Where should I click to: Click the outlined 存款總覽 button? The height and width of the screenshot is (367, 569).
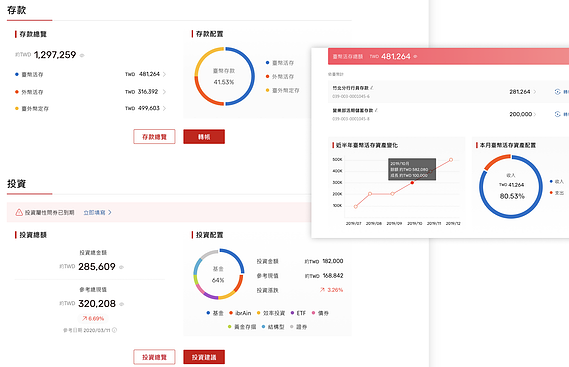154,137
